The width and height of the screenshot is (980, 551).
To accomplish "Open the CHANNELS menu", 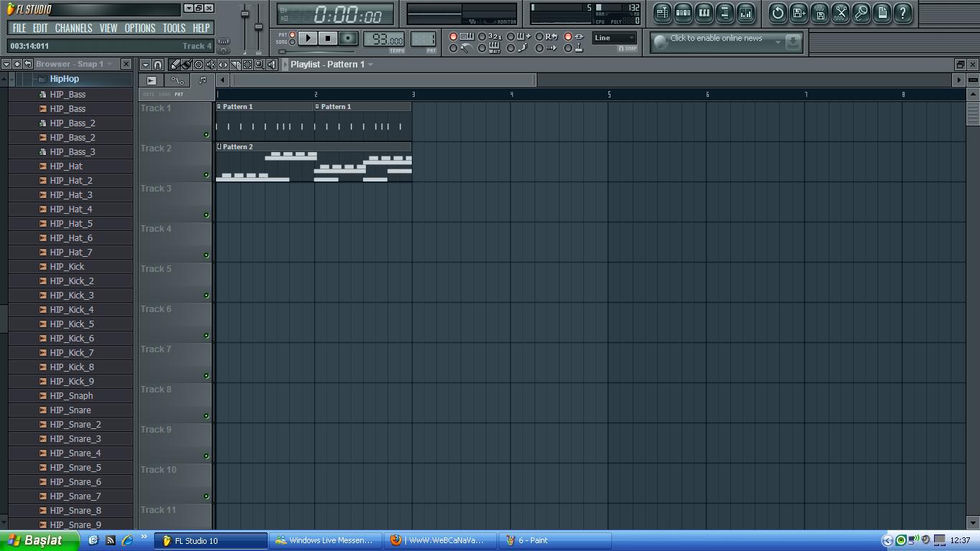I will point(73,28).
